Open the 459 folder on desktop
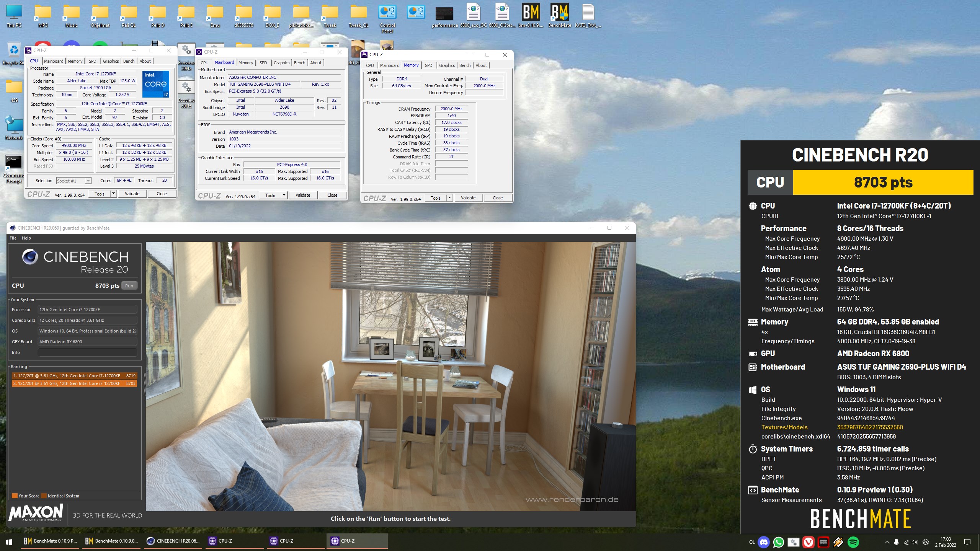This screenshot has width=980, height=551. [14, 91]
